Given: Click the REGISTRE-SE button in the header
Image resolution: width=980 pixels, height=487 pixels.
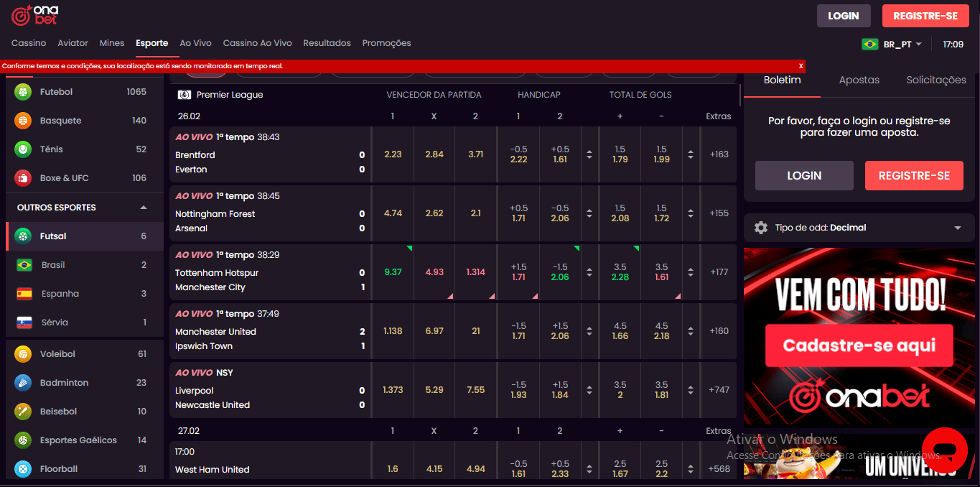Looking at the screenshot, I should click(925, 16).
